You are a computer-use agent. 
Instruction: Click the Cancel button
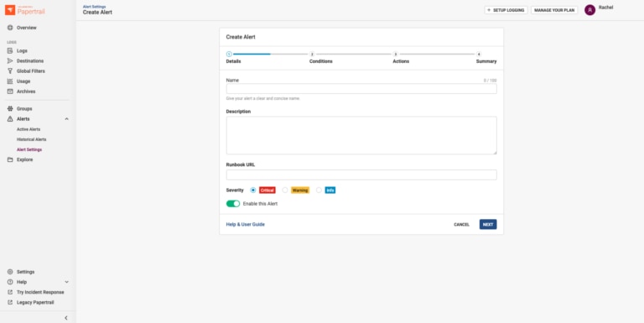coord(462,224)
